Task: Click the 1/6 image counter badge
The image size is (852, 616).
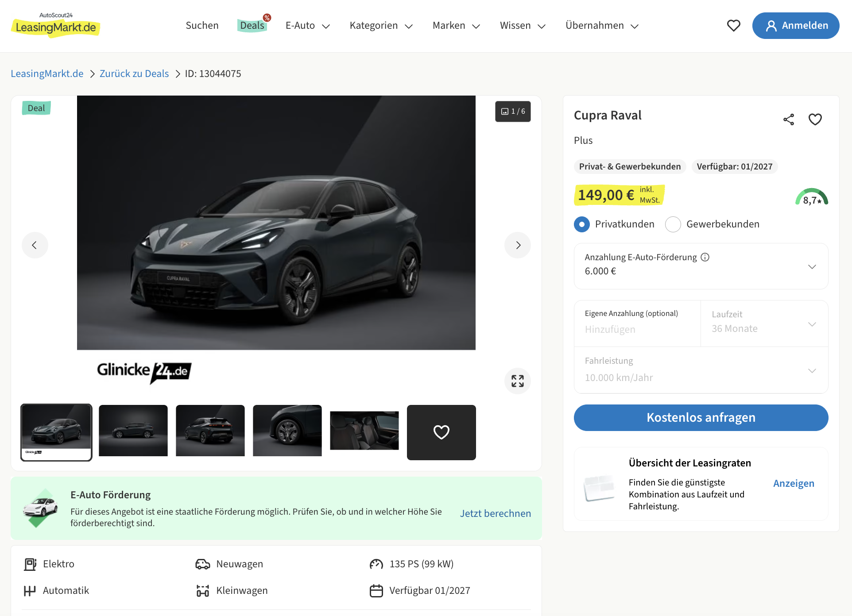Action: click(513, 112)
